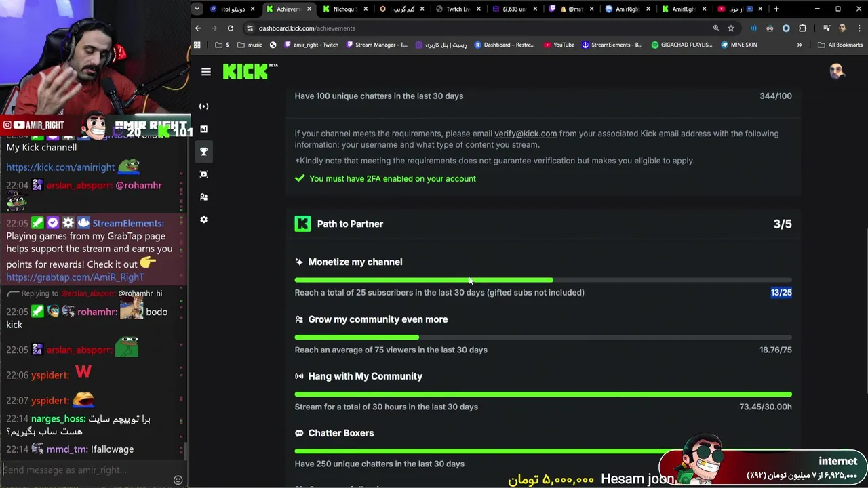
Task: Expand the hidden bookmarks chevron
Action: [x=800, y=45]
